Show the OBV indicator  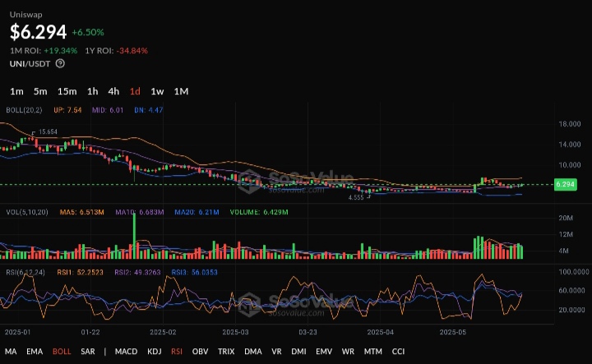pos(200,352)
